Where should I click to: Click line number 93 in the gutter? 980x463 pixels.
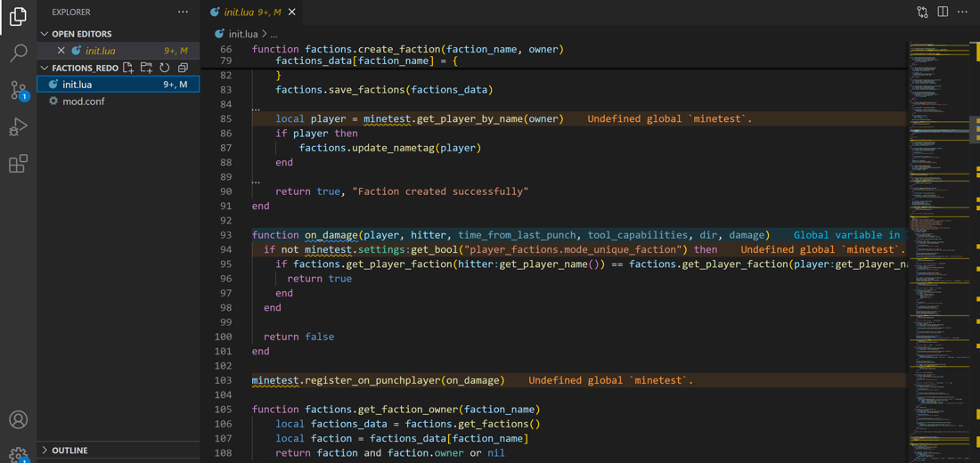pos(225,235)
